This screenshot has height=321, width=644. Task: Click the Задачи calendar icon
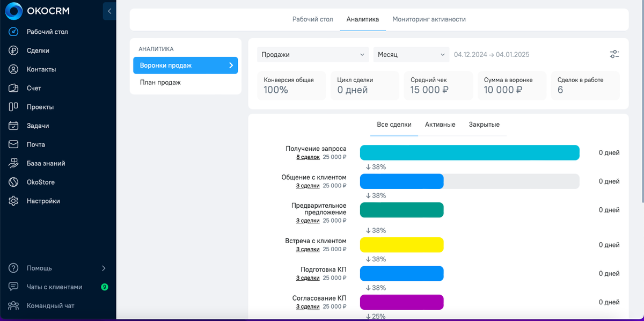(x=14, y=126)
